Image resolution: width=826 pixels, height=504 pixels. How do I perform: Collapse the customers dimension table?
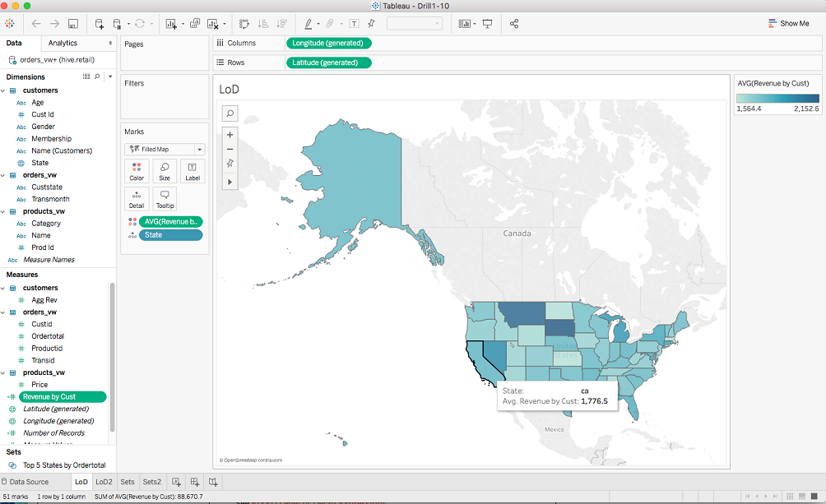point(3,90)
